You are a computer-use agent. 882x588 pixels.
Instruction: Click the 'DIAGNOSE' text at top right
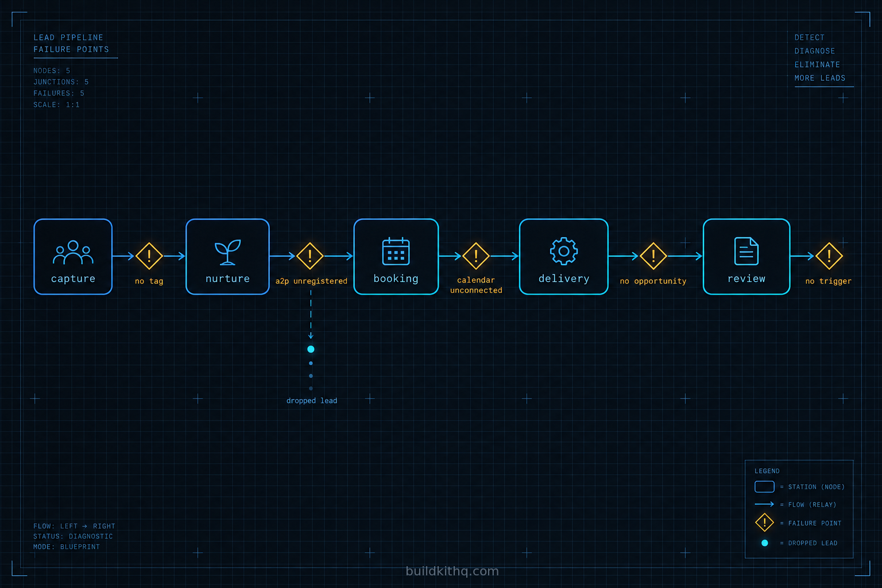coord(815,51)
